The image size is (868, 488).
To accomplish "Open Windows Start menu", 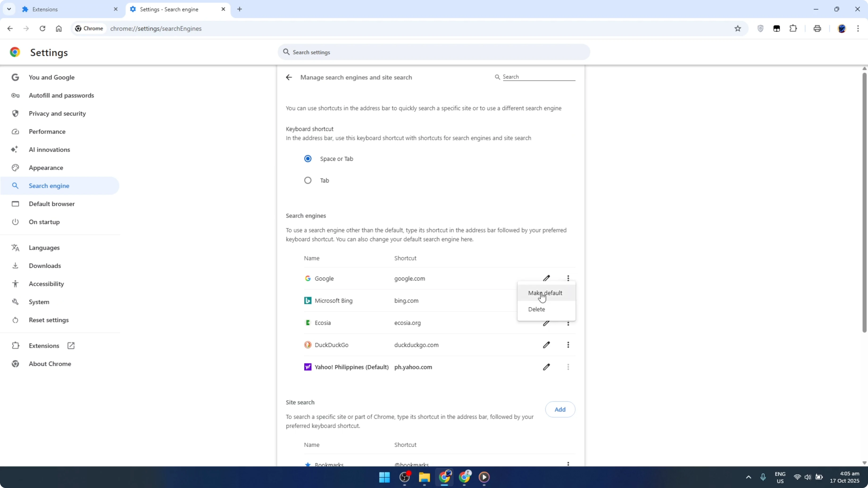I will [x=384, y=477].
